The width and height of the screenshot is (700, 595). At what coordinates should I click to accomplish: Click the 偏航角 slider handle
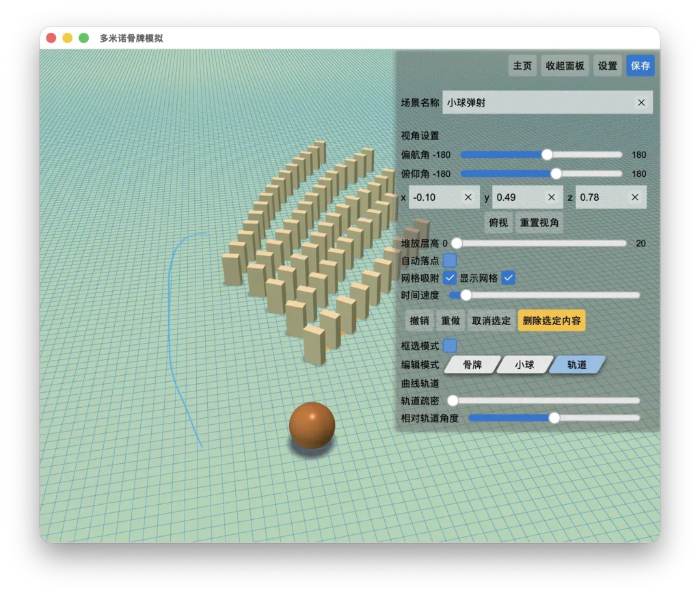[547, 155]
